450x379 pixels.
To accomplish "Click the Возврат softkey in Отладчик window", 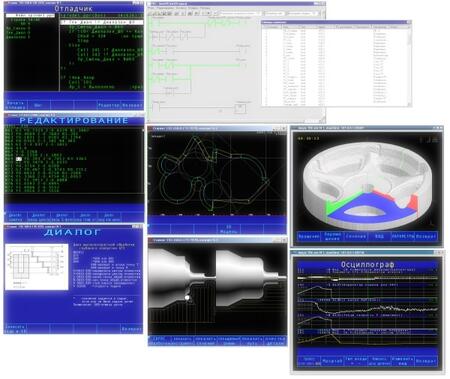I will coord(132,105).
